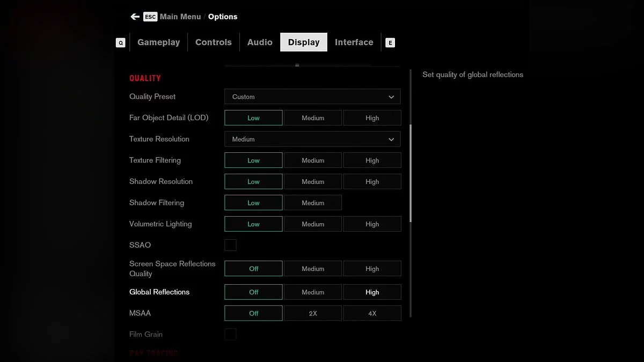
Task: Switch to the Gameplay tab
Action: [x=158, y=42]
